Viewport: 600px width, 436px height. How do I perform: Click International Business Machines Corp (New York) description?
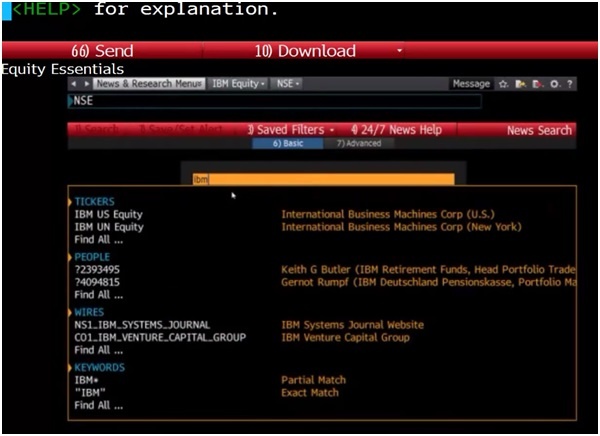(401, 227)
